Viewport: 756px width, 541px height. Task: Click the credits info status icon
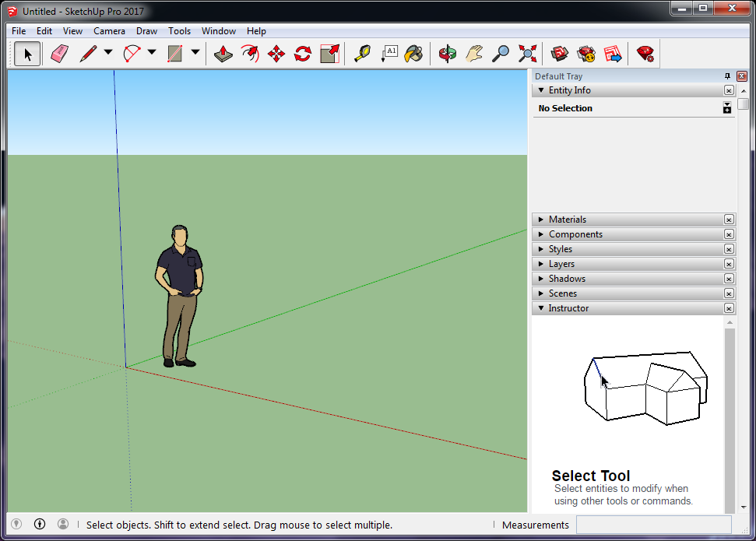[x=40, y=524]
